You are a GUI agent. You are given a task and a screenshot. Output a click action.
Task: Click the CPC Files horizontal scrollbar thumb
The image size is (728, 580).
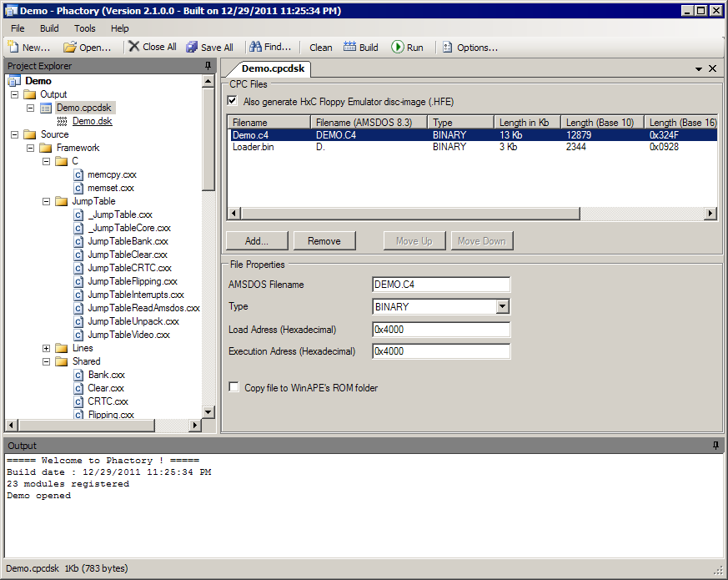click(410, 214)
